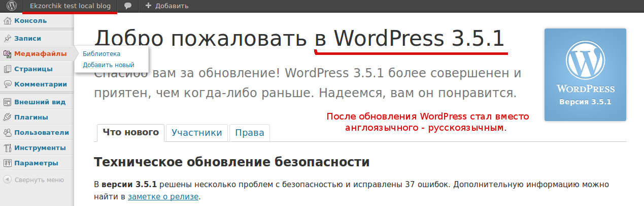Click the WordPress Версия 3.5.1 badge
This screenshot has width=644, height=206.
tap(585, 75)
